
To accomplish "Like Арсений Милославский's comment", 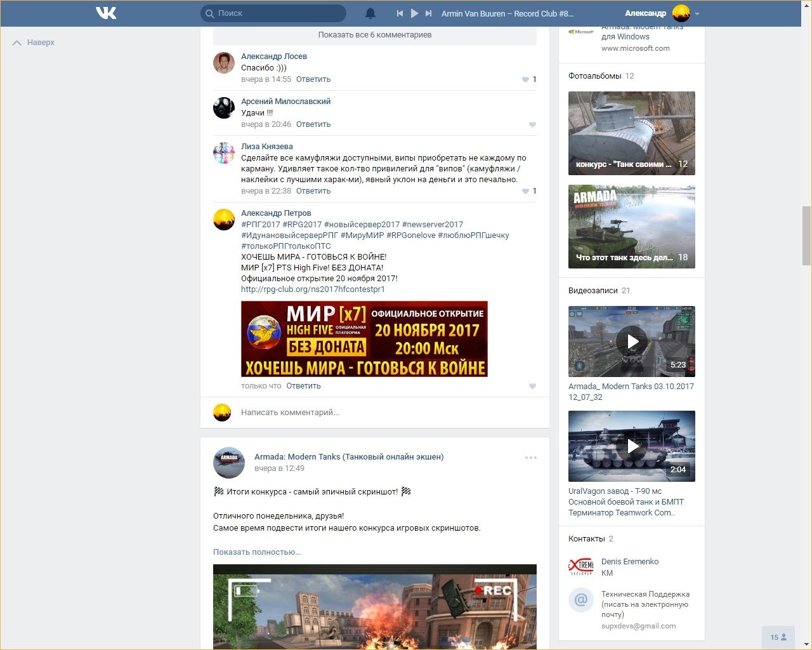I will click(532, 124).
